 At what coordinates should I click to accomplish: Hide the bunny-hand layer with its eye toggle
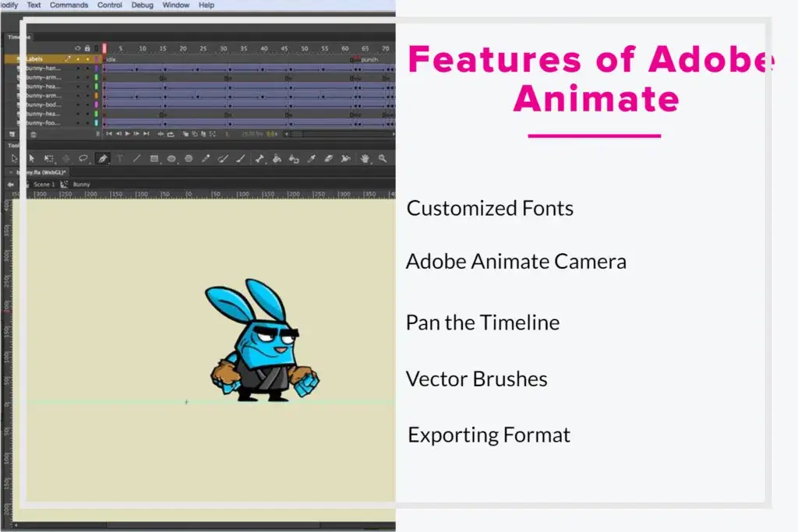click(x=77, y=69)
